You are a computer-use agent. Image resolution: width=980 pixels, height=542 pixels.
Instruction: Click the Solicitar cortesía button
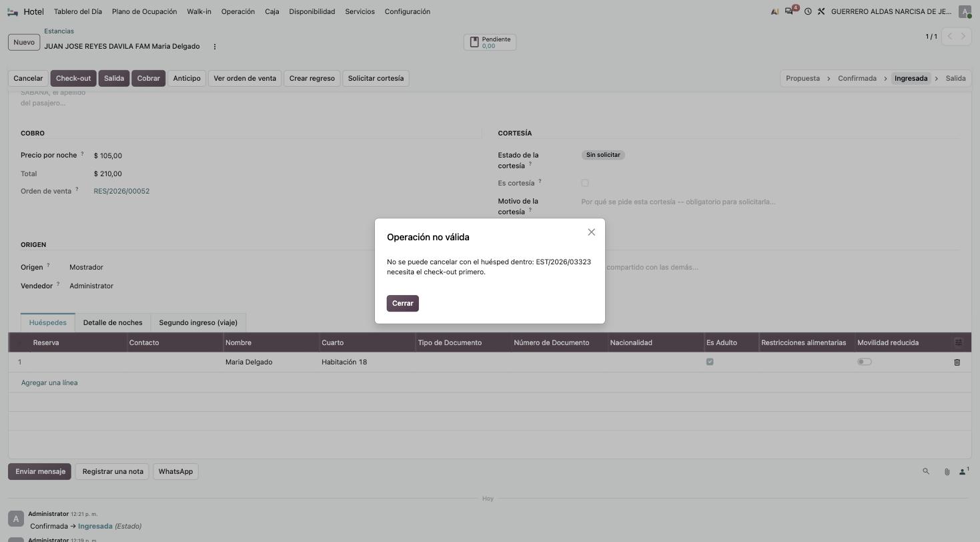click(376, 78)
